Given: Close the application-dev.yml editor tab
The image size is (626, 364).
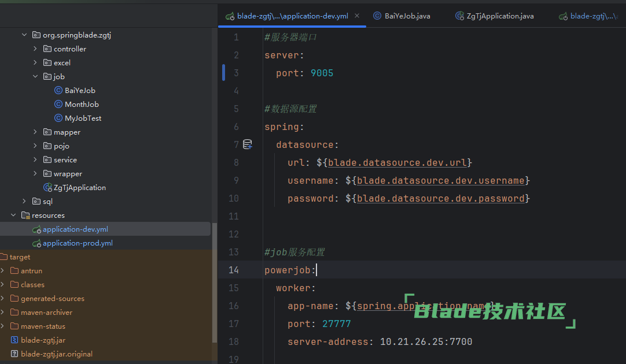Looking at the screenshot, I should click(x=357, y=16).
